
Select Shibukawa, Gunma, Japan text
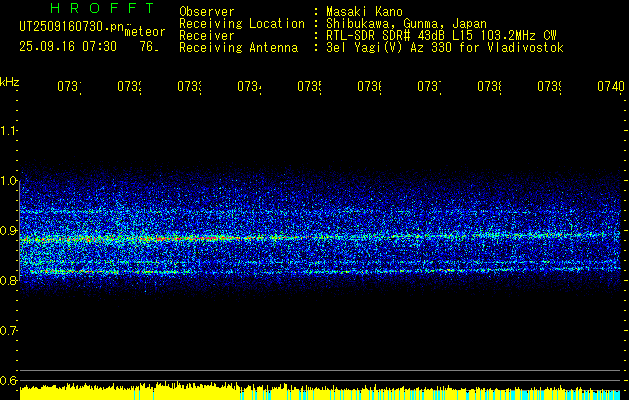406,24
